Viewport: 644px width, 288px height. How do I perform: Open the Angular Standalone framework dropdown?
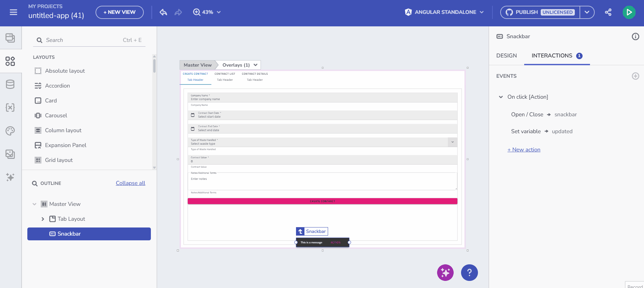tap(445, 12)
